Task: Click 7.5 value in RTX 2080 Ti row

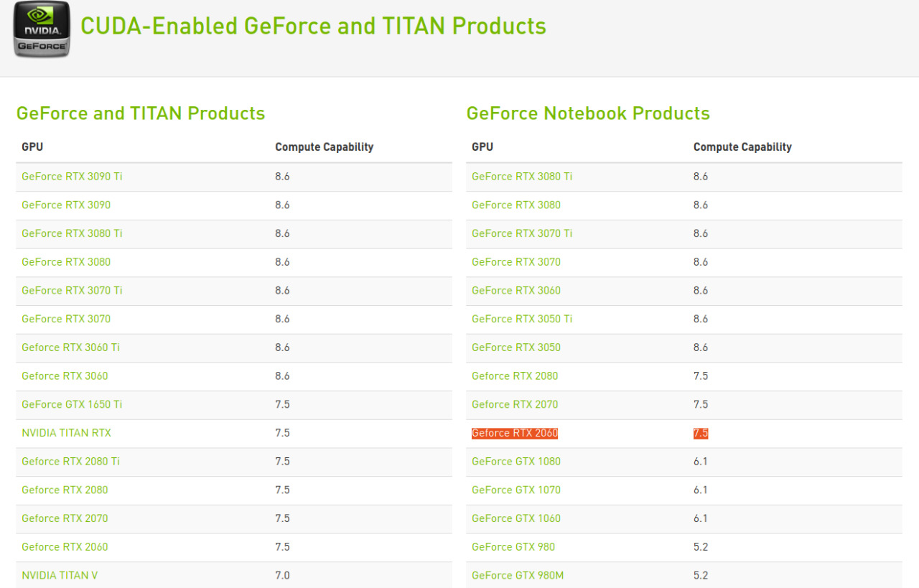Action: (282, 462)
